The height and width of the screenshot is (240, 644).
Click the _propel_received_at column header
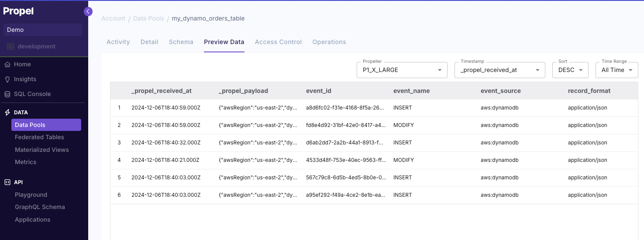(x=162, y=91)
